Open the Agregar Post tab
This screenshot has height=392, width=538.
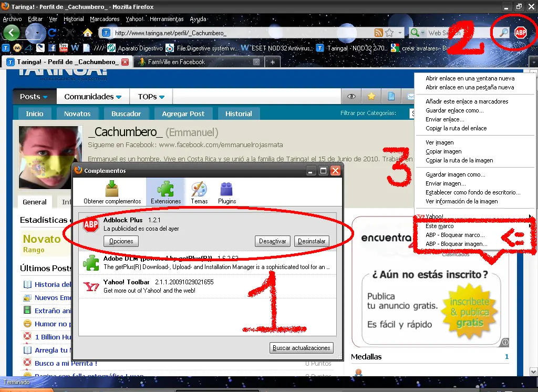pyautogui.click(x=183, y=114)
